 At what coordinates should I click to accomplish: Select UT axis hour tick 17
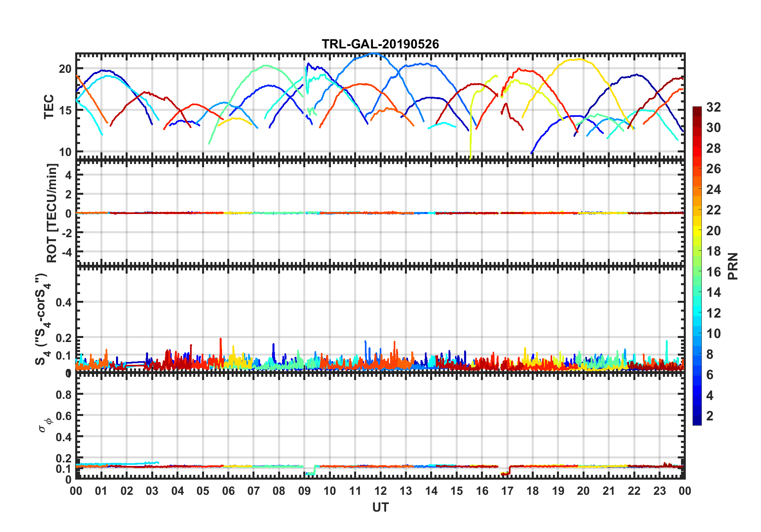coord(507,491)
